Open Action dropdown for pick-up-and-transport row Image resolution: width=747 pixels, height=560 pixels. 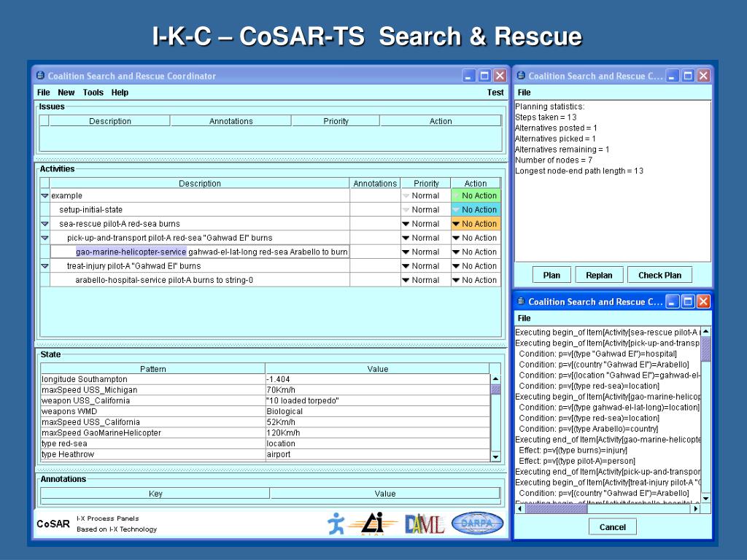476,238
